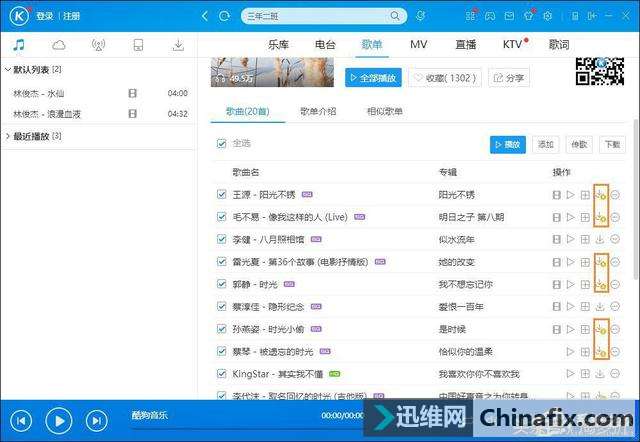
Task: Open the mobile device manager icon
Action: point(138,45)
